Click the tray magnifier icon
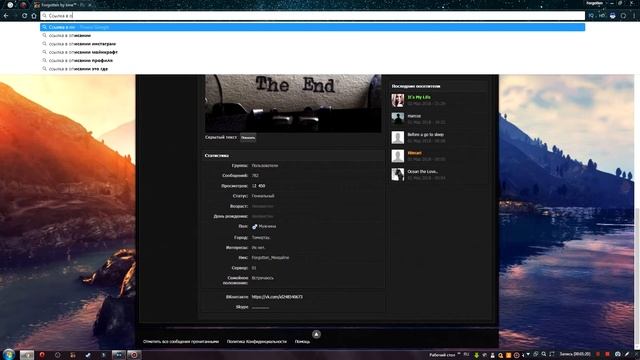Viewport: 640px width, 360px height. (544, 354)
